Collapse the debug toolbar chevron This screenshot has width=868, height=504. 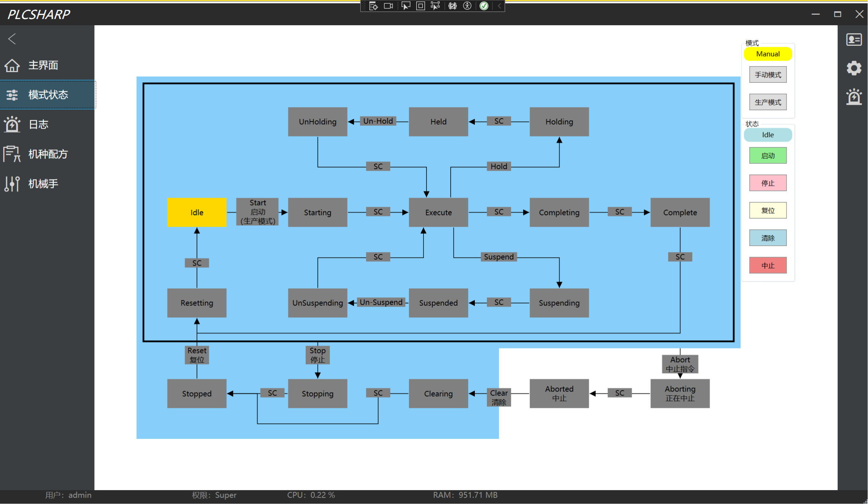499,6
